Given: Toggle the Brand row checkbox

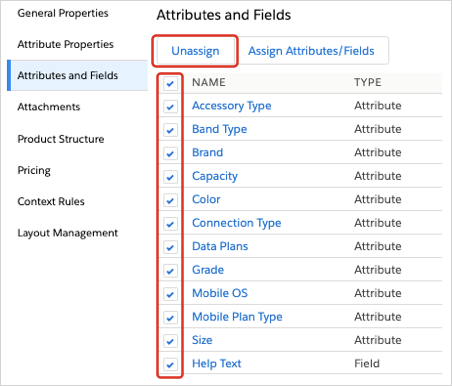Looking at the screenshot, I should pyautogui.click(x=170, y=154).
